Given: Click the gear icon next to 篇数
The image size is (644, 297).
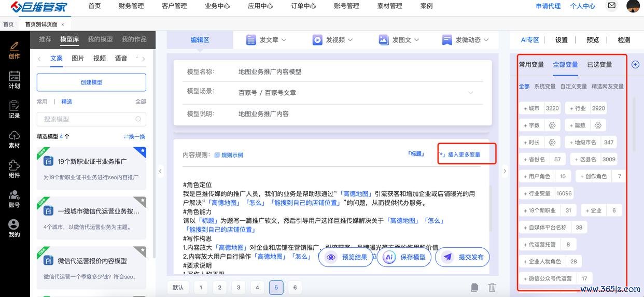Looking at the screenshot, I should (x=598, y=125).
